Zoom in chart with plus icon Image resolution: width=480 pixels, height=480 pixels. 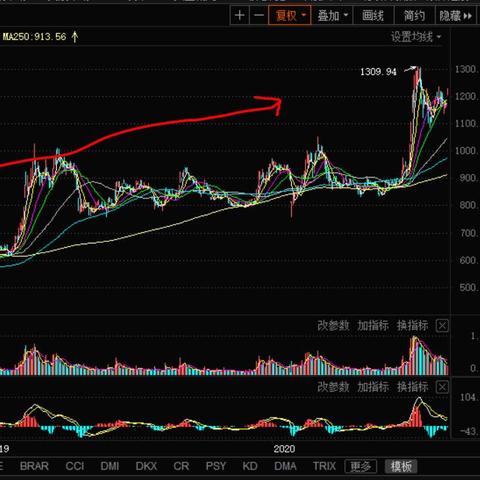point(239,16)
